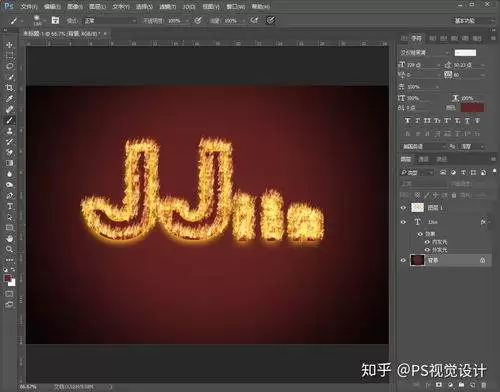Select the Blur tool
The image size is (500, 392).
(x=9, y=174)
